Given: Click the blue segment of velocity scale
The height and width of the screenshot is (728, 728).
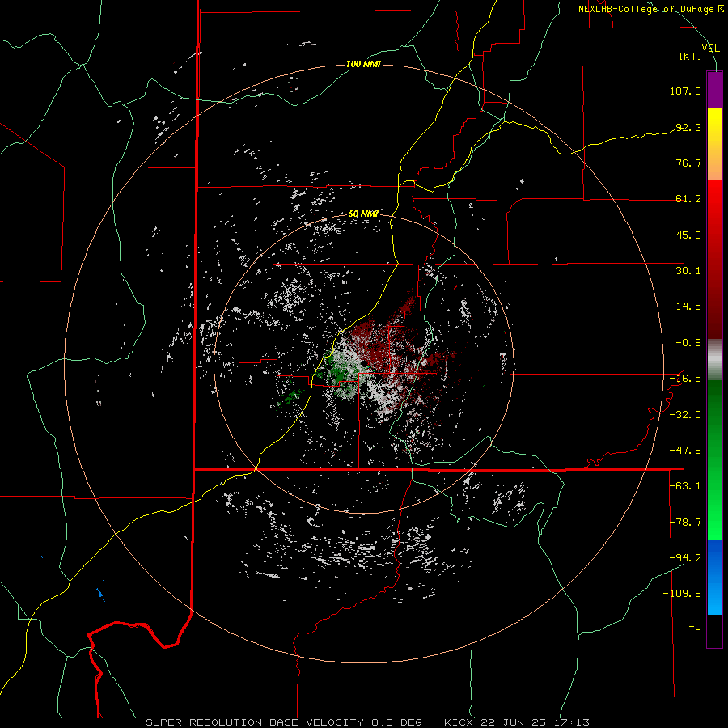Looking at the screenshot, I should tap(714, 577).
